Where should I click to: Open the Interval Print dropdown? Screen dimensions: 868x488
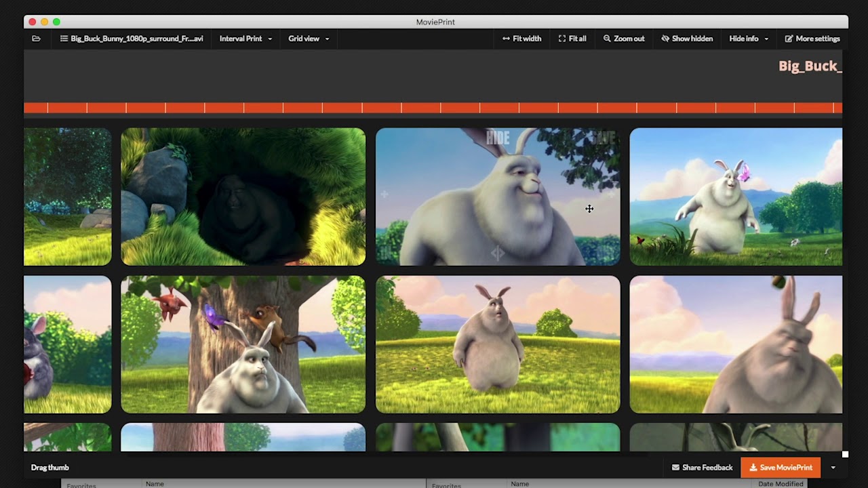[245, 39]
